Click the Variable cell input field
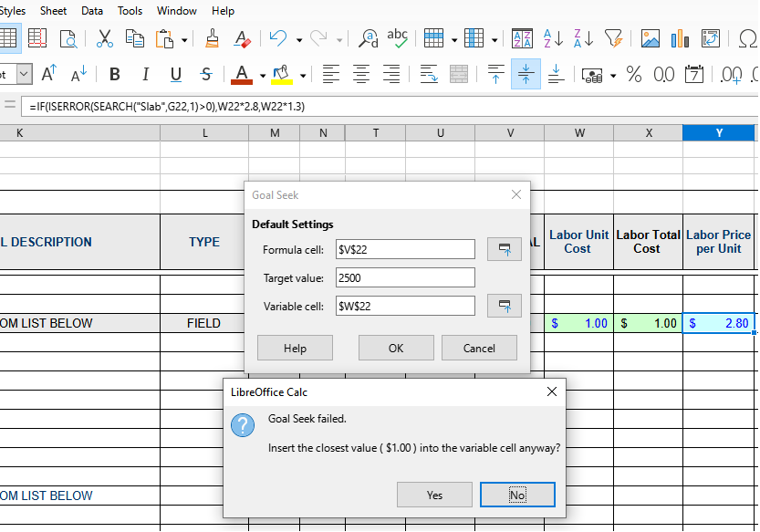The height and width of the screenshot is (532, 760). tap(405, 306)
